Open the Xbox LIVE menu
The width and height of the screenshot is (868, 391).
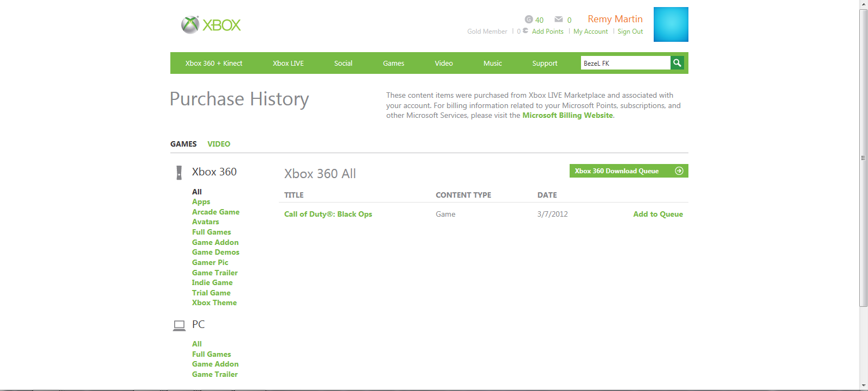[288, 63]
